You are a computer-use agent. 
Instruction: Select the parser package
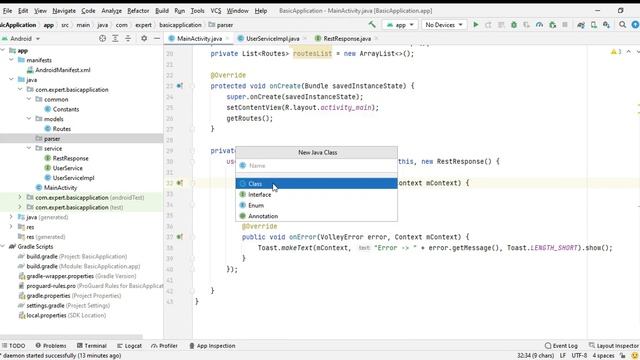tap(52, 139)
